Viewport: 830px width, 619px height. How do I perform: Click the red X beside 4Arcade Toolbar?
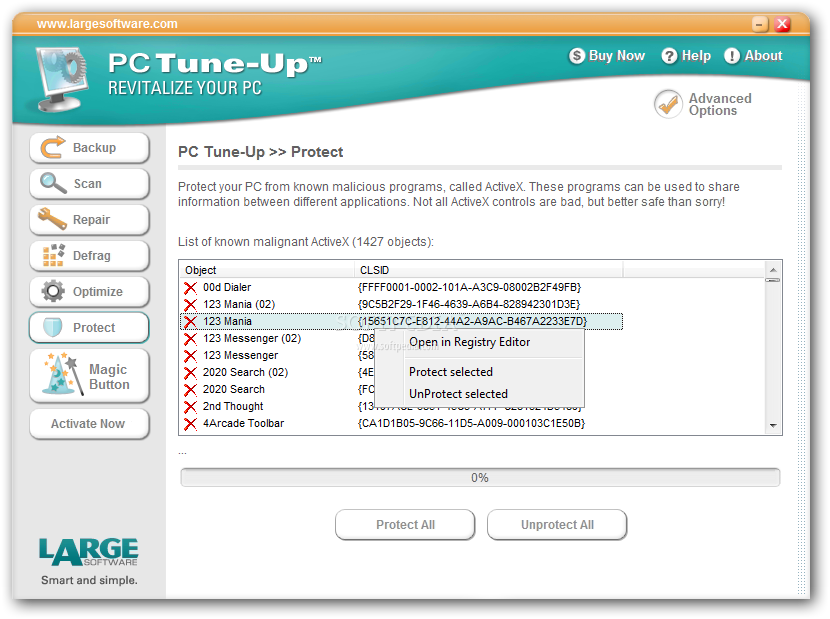(190, 424)
